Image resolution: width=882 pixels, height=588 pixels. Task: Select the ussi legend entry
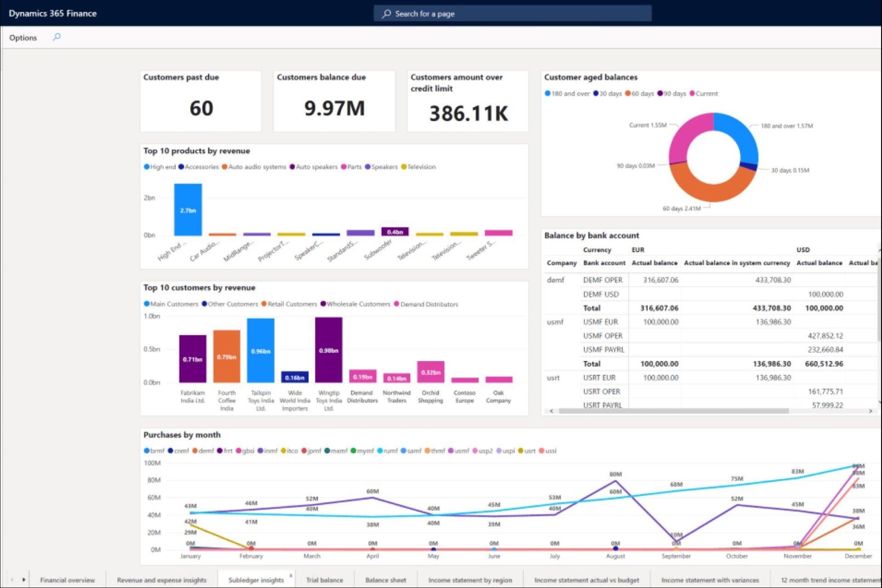click(547, 451)
